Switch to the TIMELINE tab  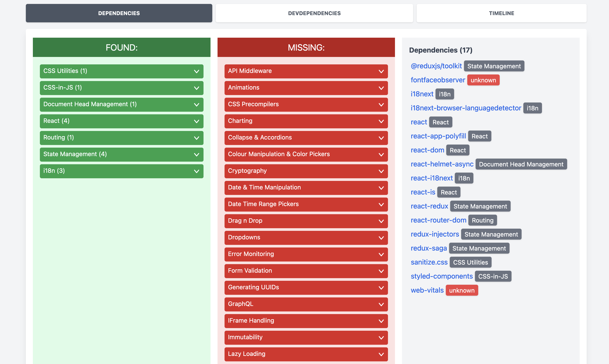pos(501,13)
